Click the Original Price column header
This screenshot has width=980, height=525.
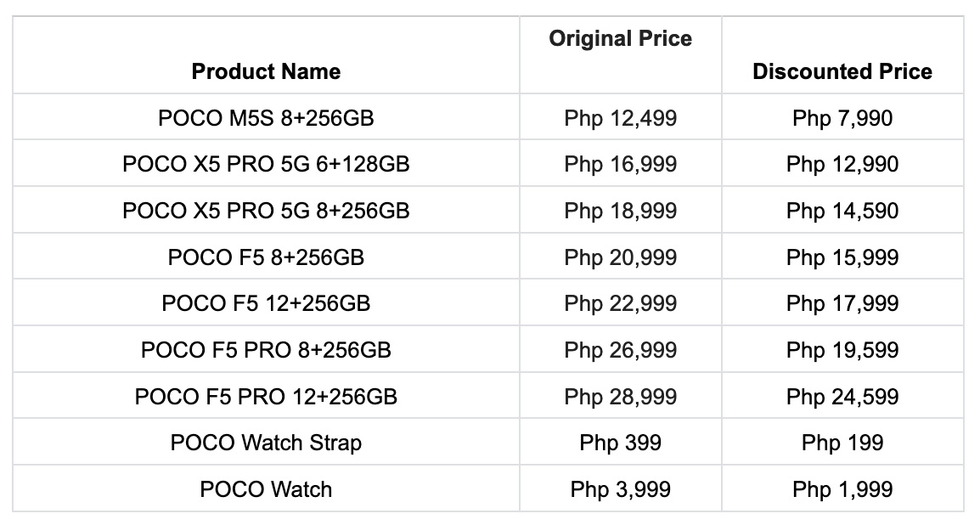point(621,55)
